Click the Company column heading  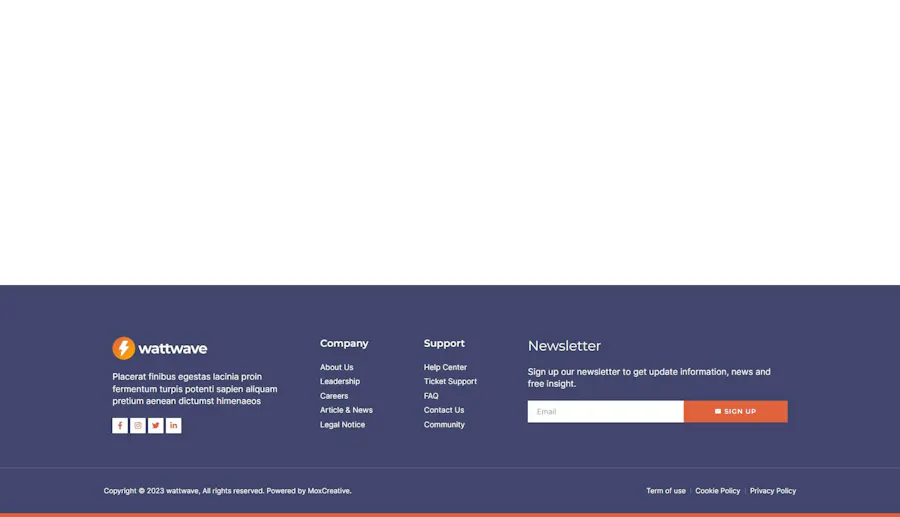click(x=344, y=343)
